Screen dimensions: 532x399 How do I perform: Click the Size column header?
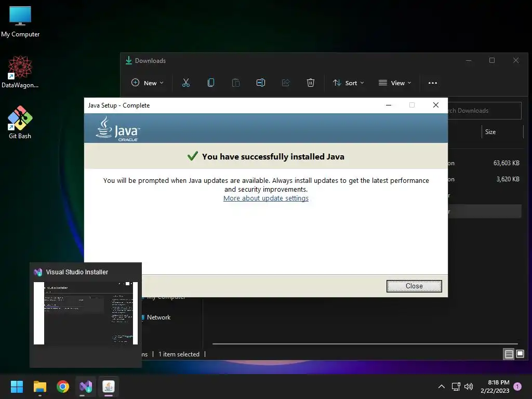tap(490, 132)
